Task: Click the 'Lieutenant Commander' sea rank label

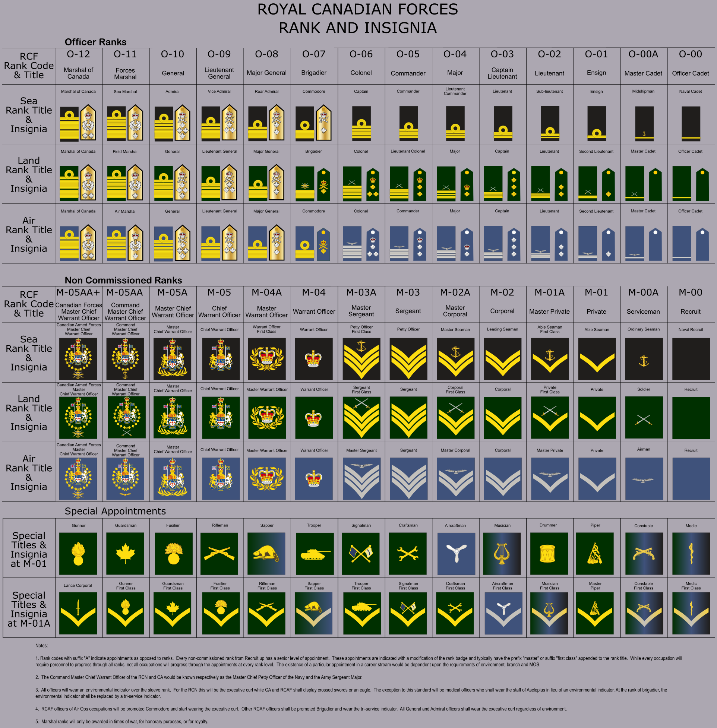Action: [x=455, y=91]
